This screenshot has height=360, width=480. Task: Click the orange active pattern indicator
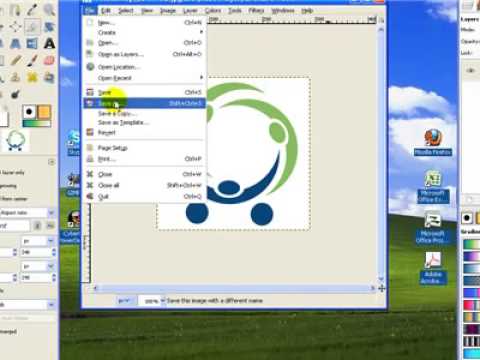tap(44, 112)
